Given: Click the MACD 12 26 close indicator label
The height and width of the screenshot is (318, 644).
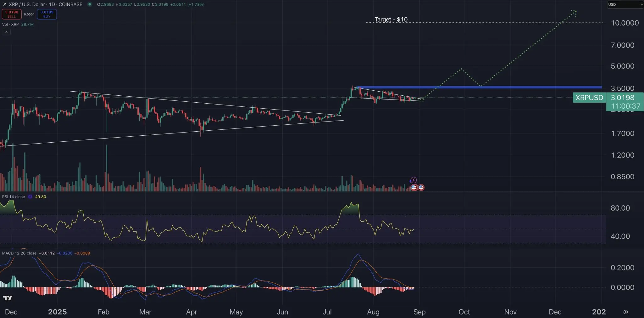Looking at the screenshot, I should pyautogui.click(x=19, y=253).
